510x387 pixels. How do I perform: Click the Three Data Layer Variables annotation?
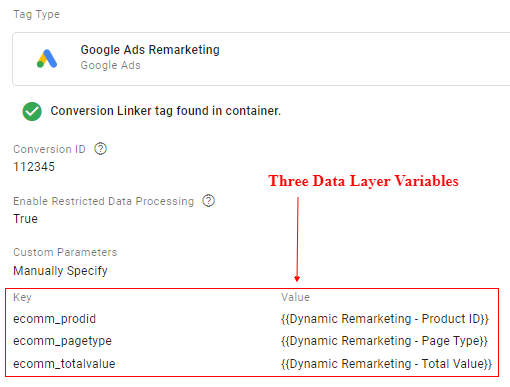[363, 181]
